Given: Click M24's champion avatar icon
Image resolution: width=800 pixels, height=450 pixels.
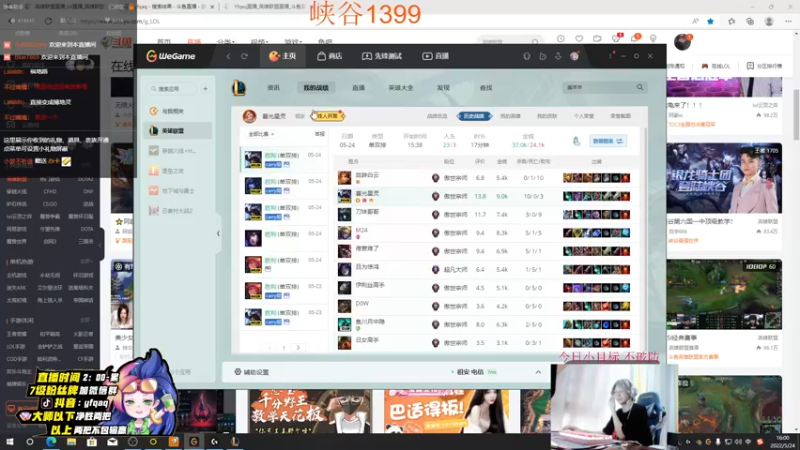Looking at the screenshot, I should [x=344, y=233].
